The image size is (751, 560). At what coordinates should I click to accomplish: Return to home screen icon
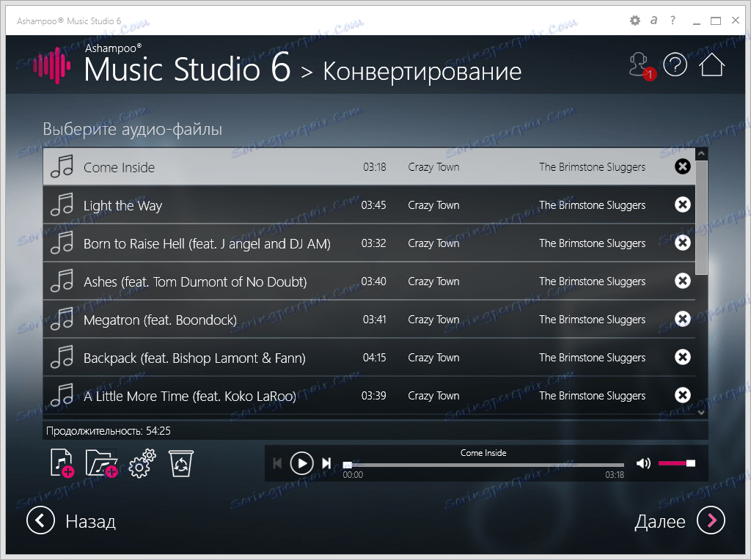tap(711, 65)
